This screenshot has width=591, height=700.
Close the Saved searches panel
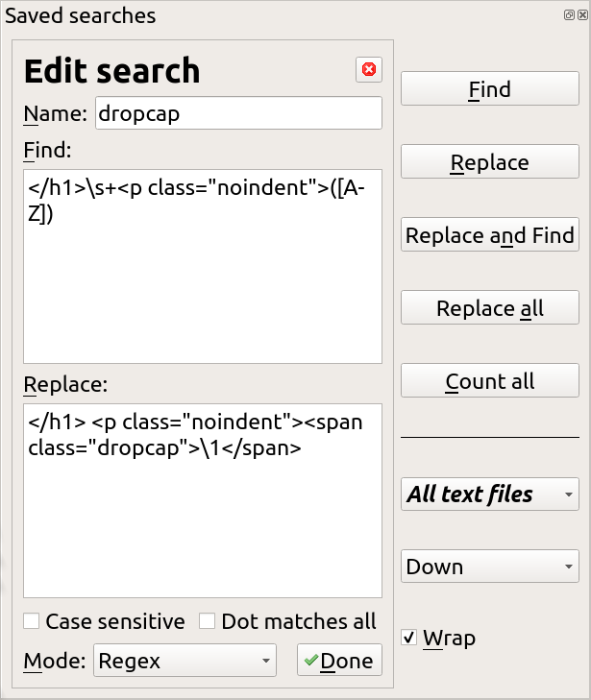coord(582,15)
